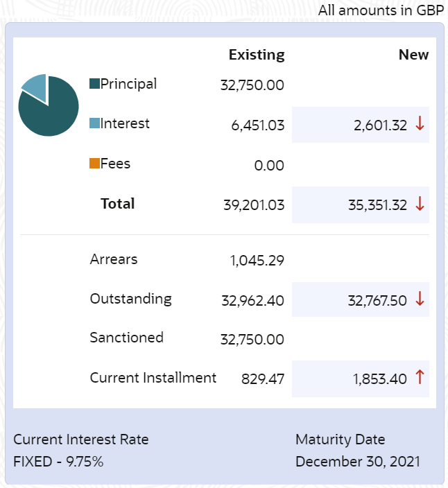
Task: Select the Existing column header
Action: click(x=257, y=55)
